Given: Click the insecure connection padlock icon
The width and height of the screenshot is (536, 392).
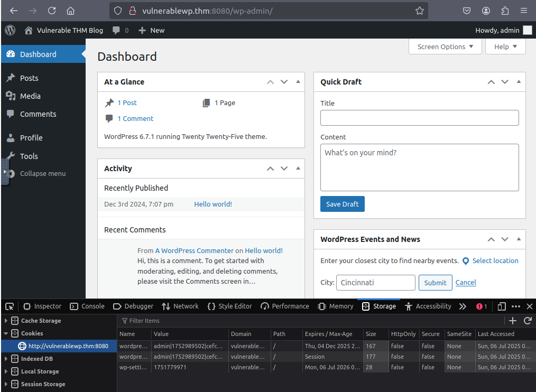Looking at the screenshot, I should tap(133, 11).
